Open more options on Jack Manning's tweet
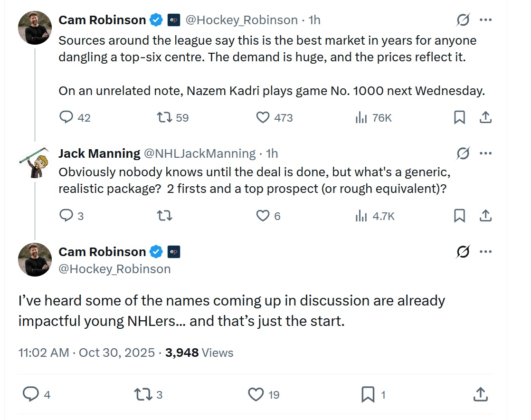The width and height of the screenshot is (531, 420). [x=485, y=153]
